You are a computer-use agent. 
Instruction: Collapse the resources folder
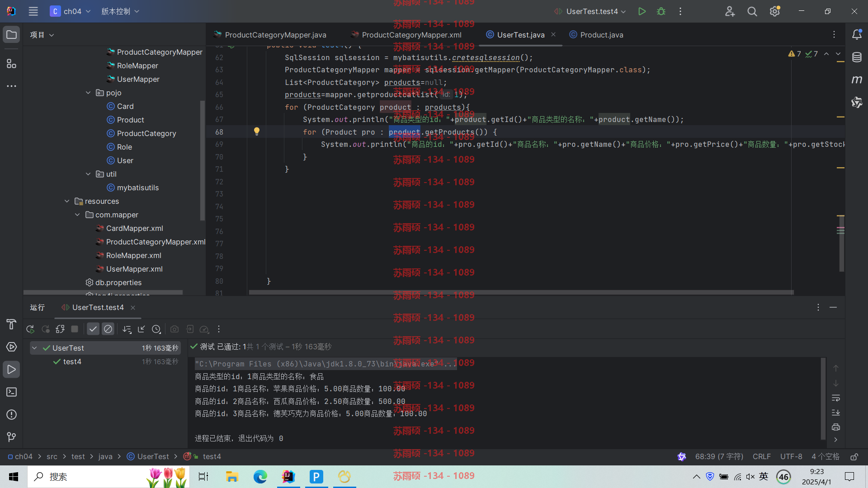[x=67, y=201]
